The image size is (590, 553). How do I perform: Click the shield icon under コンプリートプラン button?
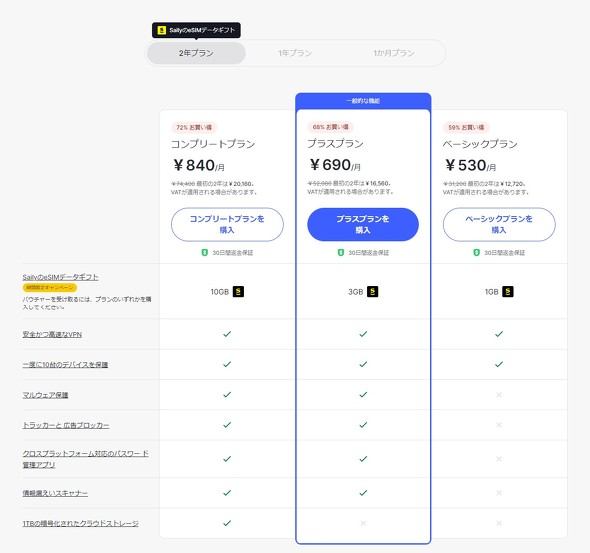[205, 252]
